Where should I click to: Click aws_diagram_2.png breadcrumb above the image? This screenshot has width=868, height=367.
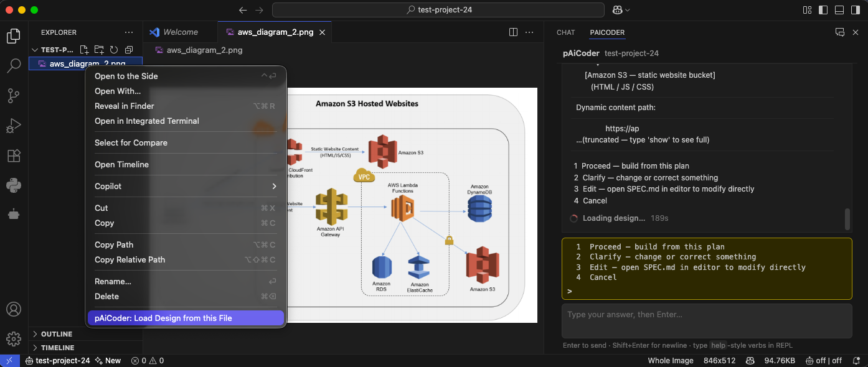(199, 50)
